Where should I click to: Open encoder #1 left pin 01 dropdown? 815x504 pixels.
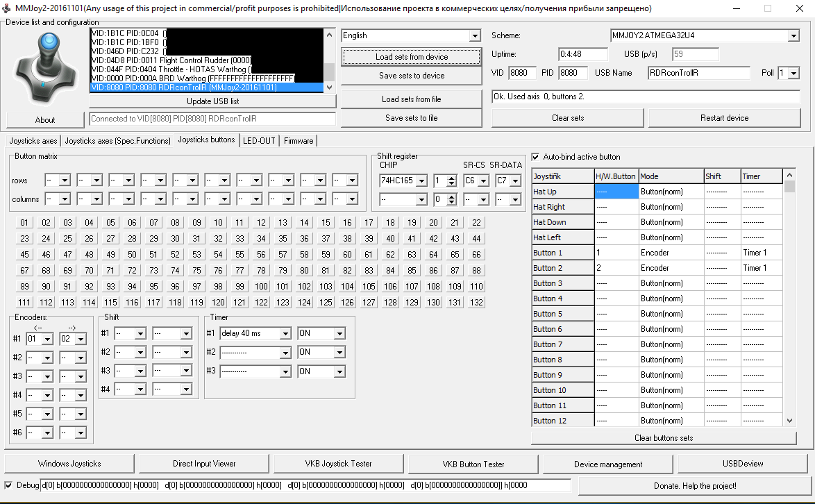pyautogui.click(x=47, y=339)
